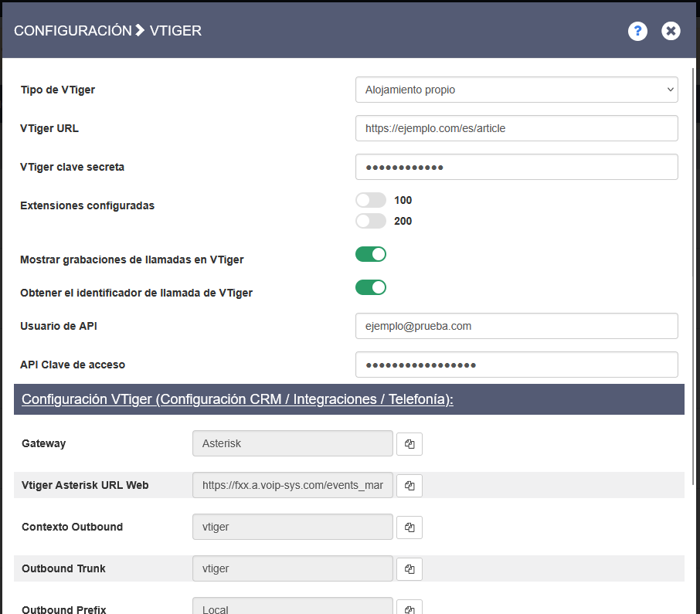This screenshot has height=614, width=700.
Task: Click the VTiger URL field
Action: pyautogui.click(x=516, y=128)
